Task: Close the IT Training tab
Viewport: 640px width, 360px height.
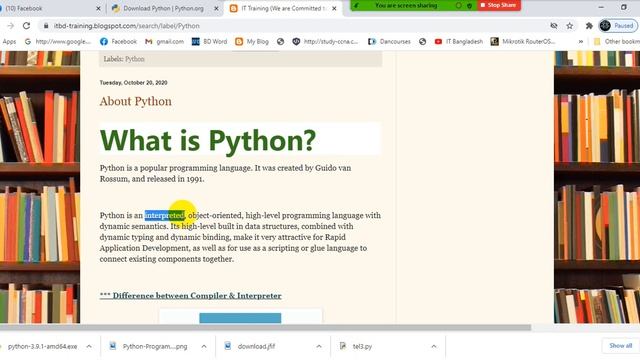Action: pyautogui.click(x=334, y=8)
